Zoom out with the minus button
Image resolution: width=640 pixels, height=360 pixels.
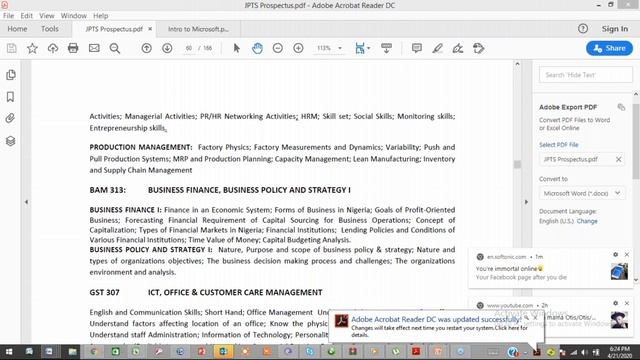tap(278, 48)
